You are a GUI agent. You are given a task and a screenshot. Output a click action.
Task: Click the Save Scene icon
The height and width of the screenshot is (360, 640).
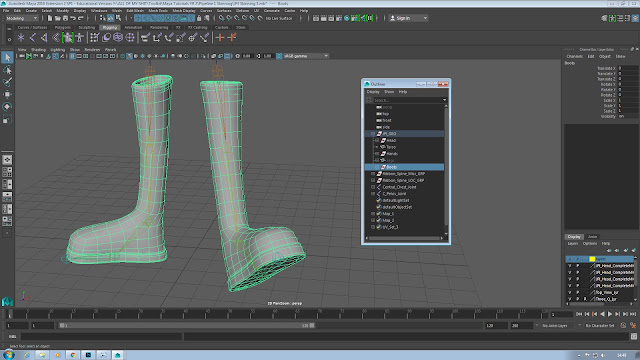coord(65,18)
